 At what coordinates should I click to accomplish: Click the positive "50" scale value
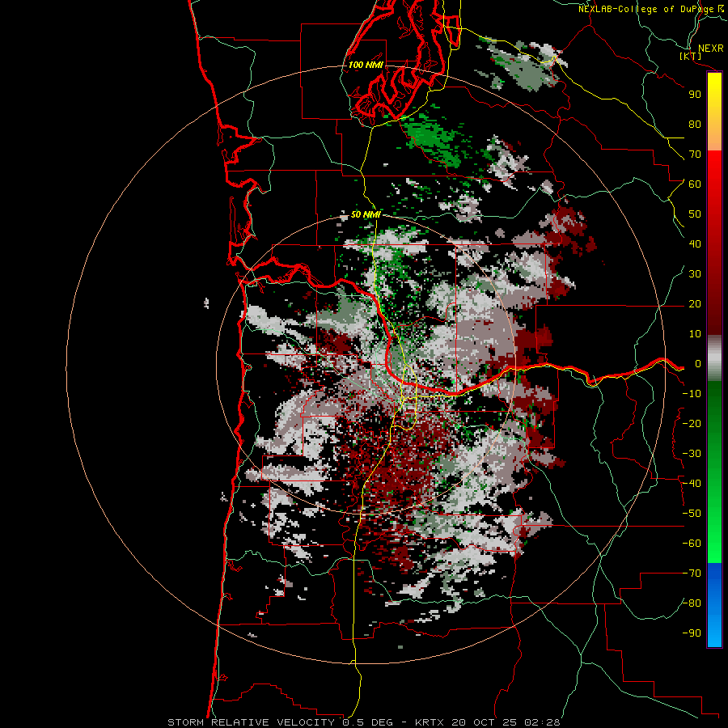click(695, 214)
